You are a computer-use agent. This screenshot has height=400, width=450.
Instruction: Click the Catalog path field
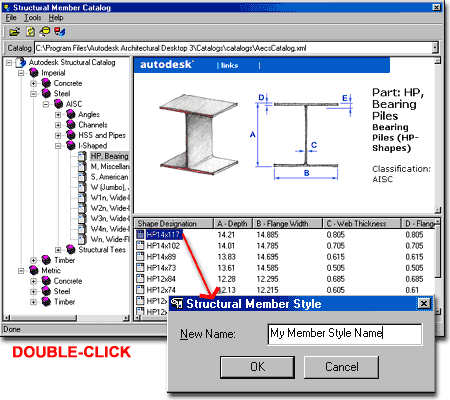pyautogui.click(x=233, y=48)
